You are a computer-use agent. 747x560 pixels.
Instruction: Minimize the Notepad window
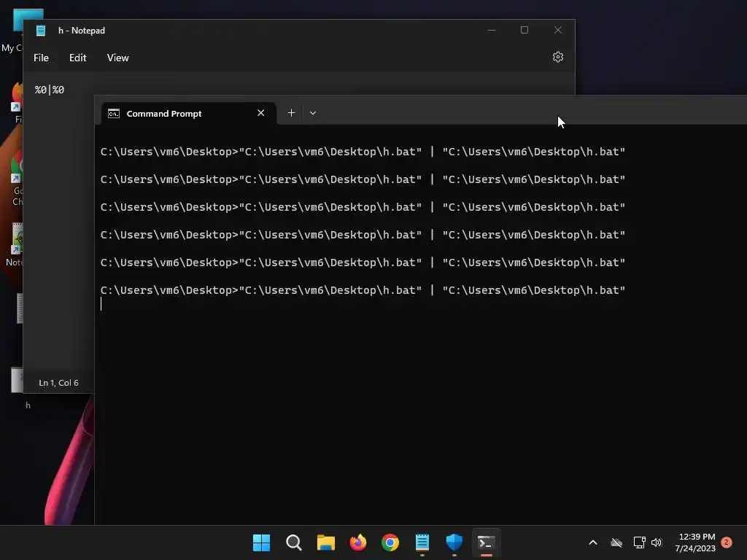[492, 30]
